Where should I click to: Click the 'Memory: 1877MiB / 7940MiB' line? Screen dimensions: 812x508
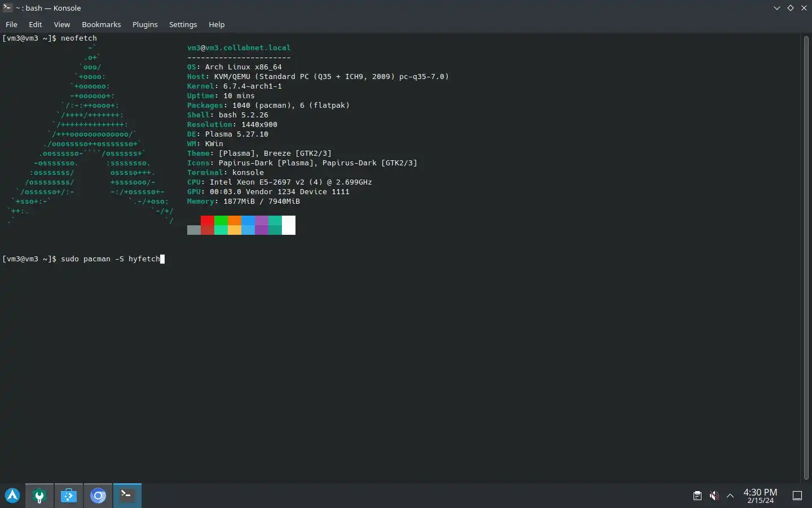(x=244, y=201)
